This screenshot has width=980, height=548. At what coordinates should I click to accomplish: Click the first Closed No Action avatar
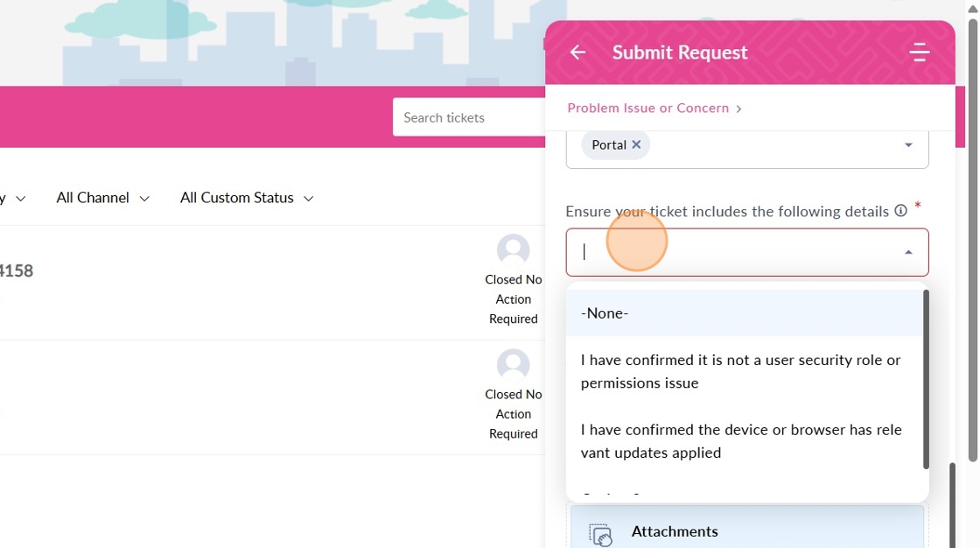513,250
